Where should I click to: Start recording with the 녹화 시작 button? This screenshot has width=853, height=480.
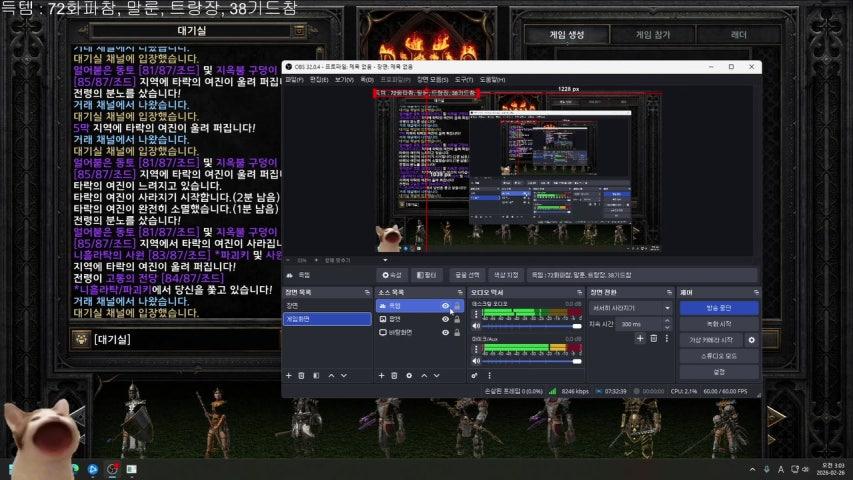[719, 324]
